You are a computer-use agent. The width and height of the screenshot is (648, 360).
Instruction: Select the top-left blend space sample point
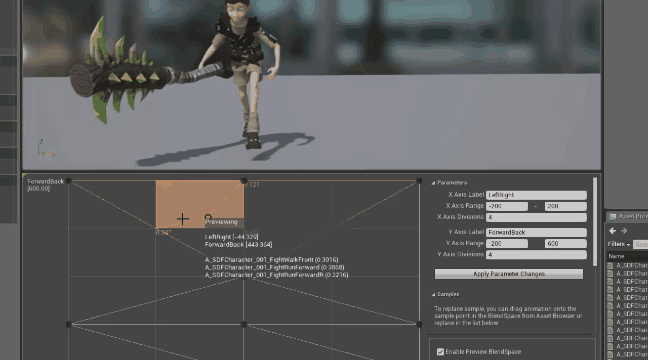[x=69, y=181]
